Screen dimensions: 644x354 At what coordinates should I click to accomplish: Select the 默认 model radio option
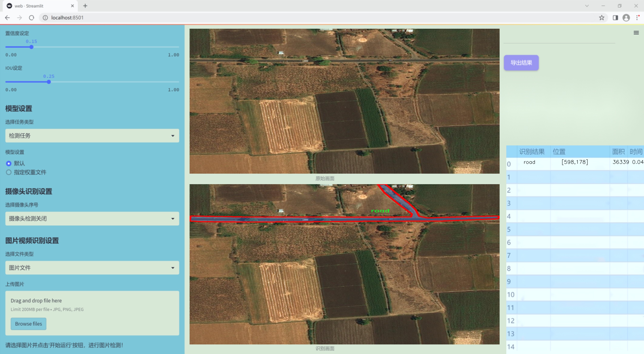[x=9, y=163]
